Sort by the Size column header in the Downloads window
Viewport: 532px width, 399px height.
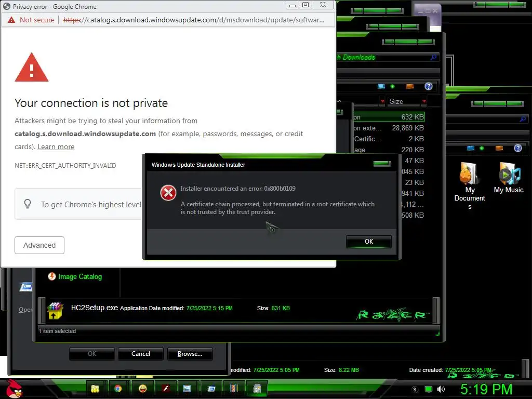tap(404, 101)
